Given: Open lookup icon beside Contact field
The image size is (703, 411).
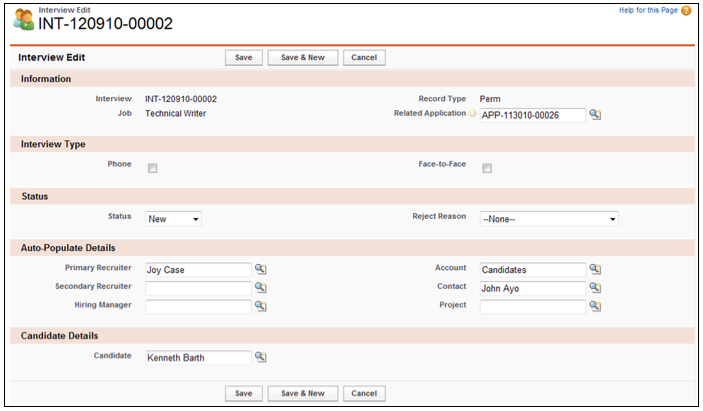Looking at the screenshot, I should (x=595, y=287).
